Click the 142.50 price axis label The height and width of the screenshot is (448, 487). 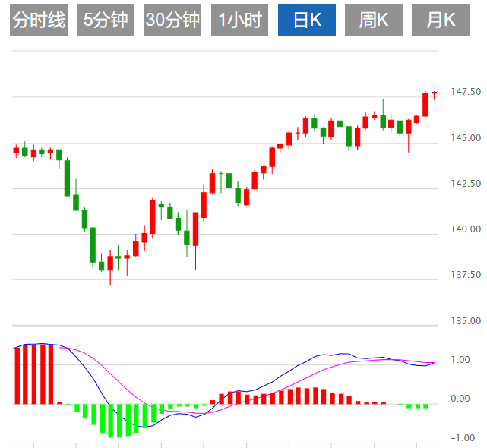point(466,183)
